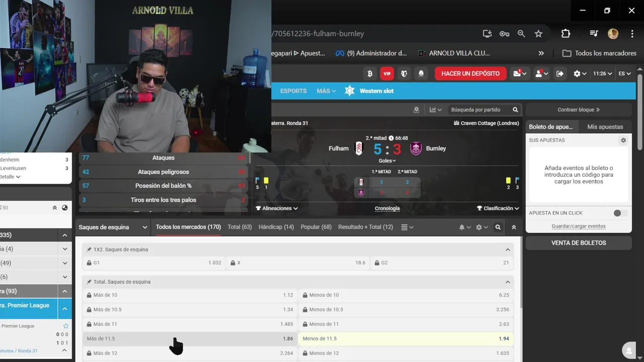The height and width of the screenshot is (362, 644).
Task: Open the bet slip settings gear
Action: tap(623, 140)
